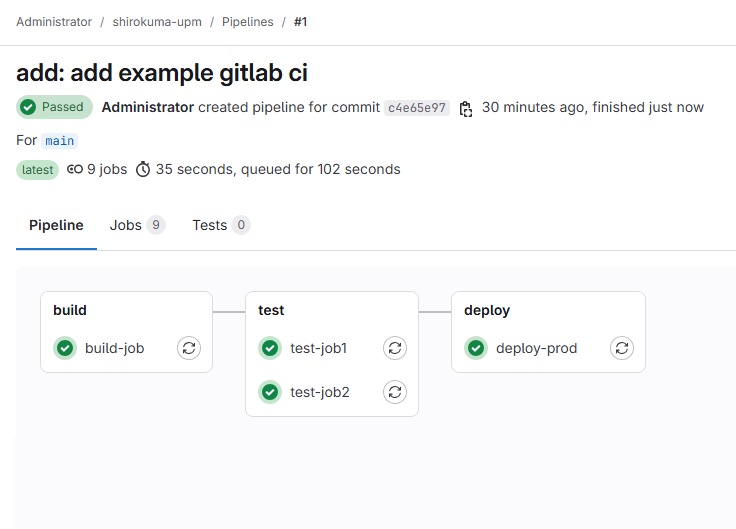Click the passed status icon of deploy-prod

tap(476, 348)
